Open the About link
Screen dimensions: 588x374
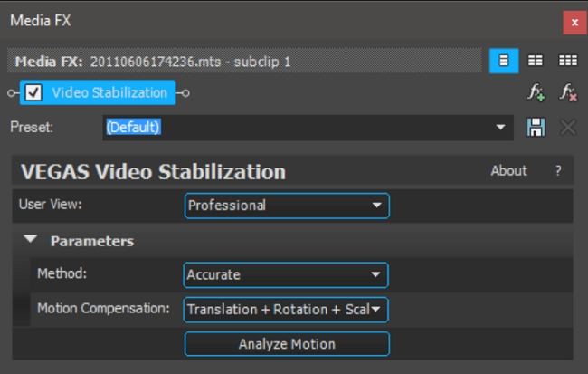point(509,171)
